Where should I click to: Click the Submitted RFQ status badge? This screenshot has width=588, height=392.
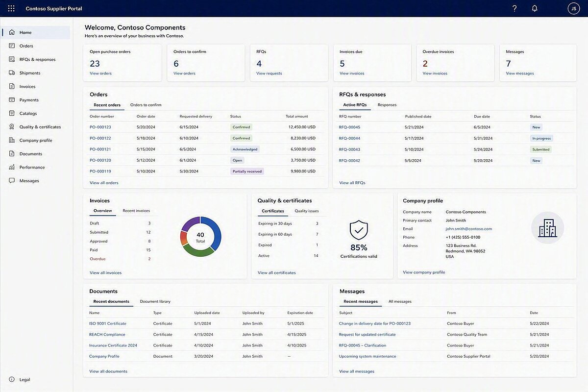[541, 149]
